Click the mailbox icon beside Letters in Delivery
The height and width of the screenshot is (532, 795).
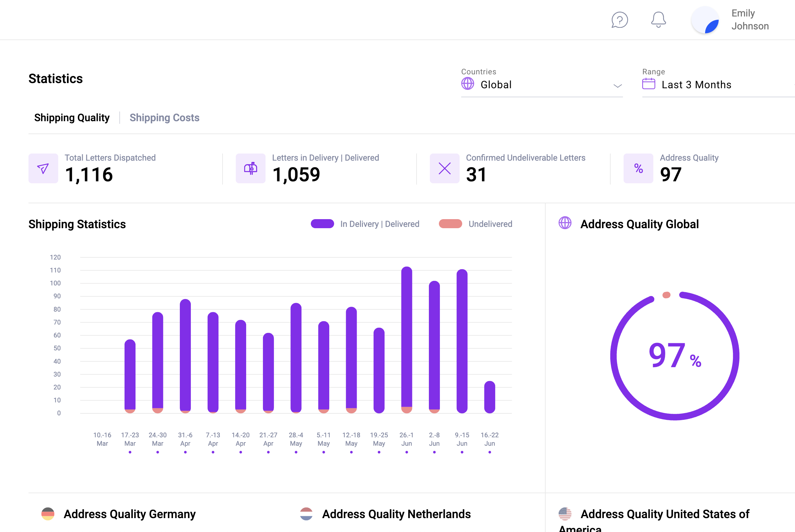(x=251, y=168)
